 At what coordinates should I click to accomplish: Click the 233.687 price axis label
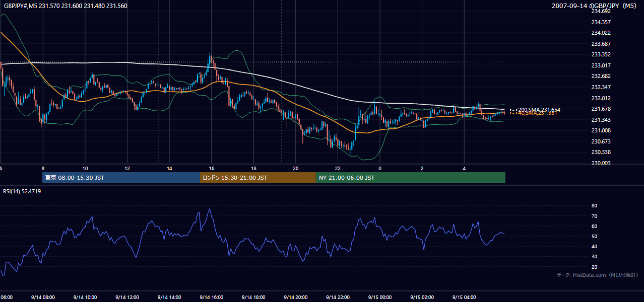[x=601, y=44]
